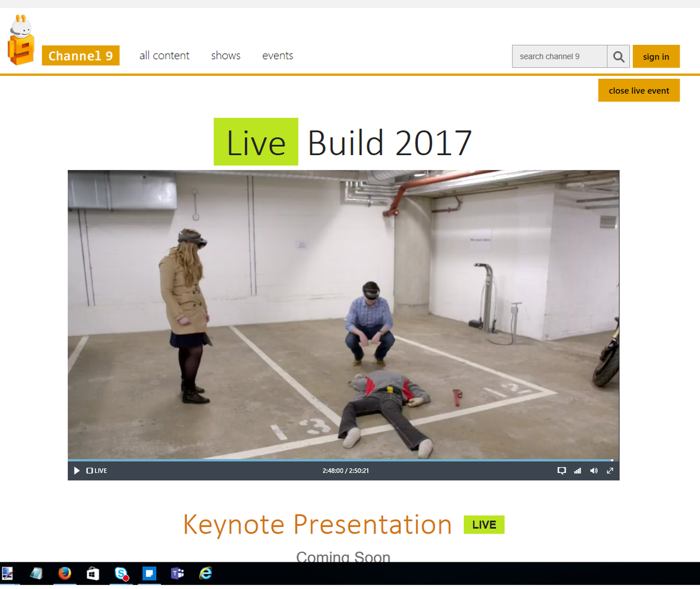Open Internet Explorer from the taskbar
700x589 pixels.
[205, 573]
